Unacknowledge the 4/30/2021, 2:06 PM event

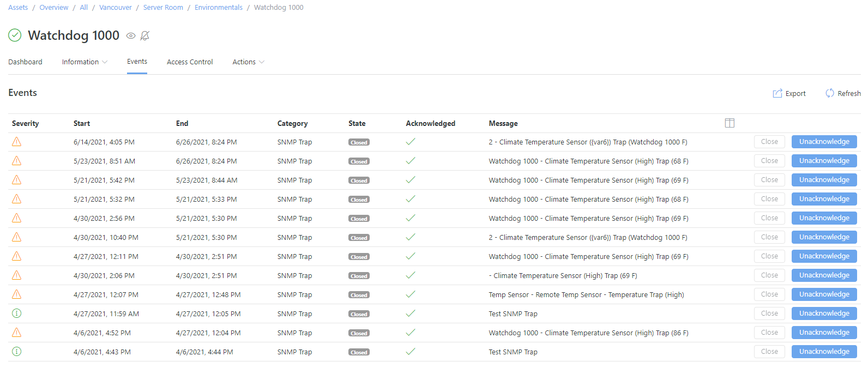click(x=824, y=275)
